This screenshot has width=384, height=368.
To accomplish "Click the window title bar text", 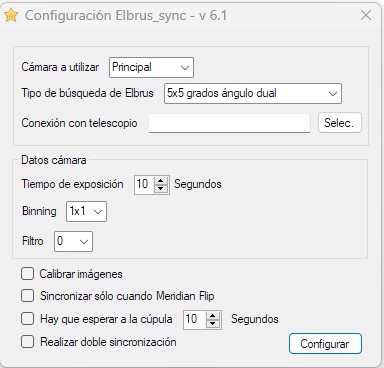I will pos(126,16).
